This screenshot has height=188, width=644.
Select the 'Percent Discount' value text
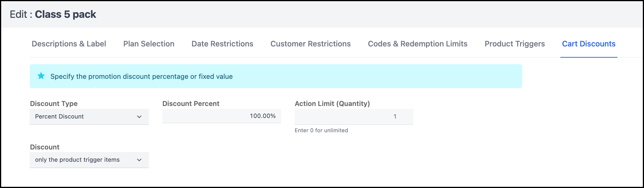click(x=59, y=116)
